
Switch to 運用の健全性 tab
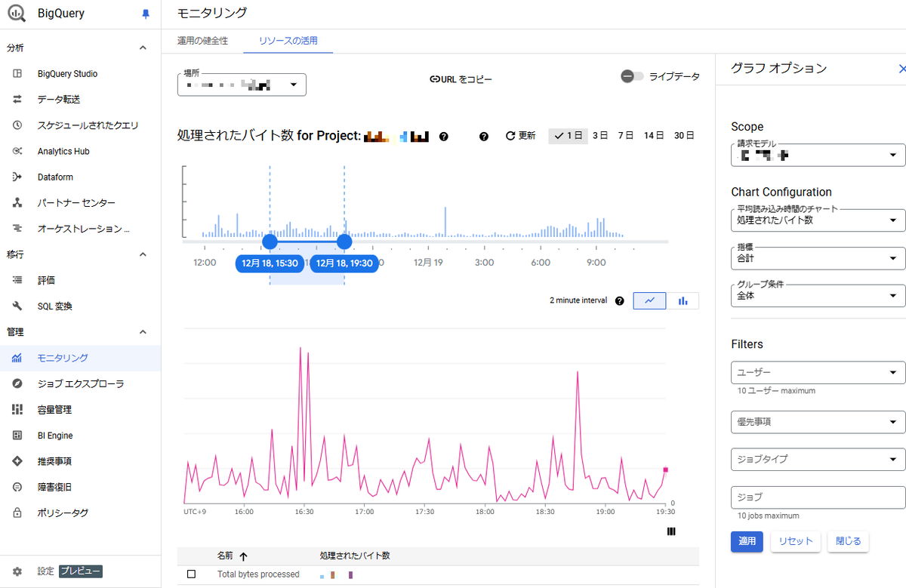coord(202,41)
